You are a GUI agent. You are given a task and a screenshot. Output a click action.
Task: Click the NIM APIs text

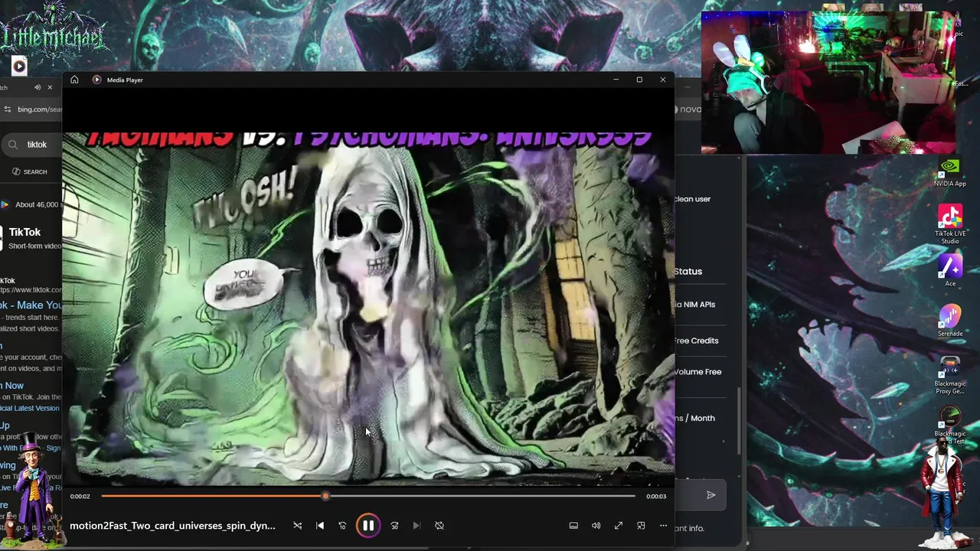tap(694, 305)
